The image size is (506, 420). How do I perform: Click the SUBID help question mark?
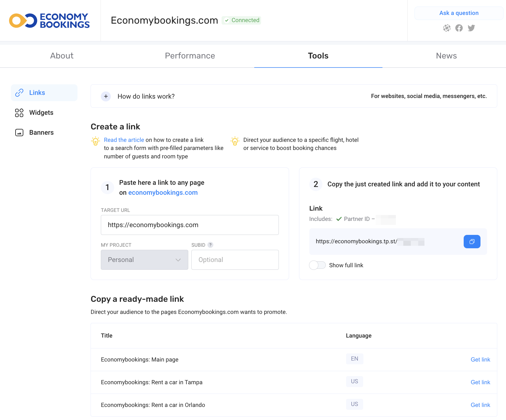(x=210, y=245)
